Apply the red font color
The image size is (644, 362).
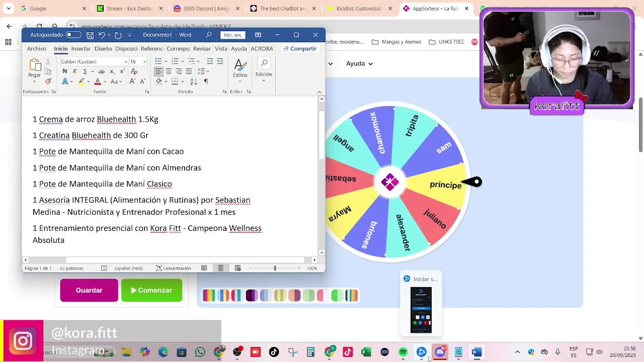click(x=98, y=81)
